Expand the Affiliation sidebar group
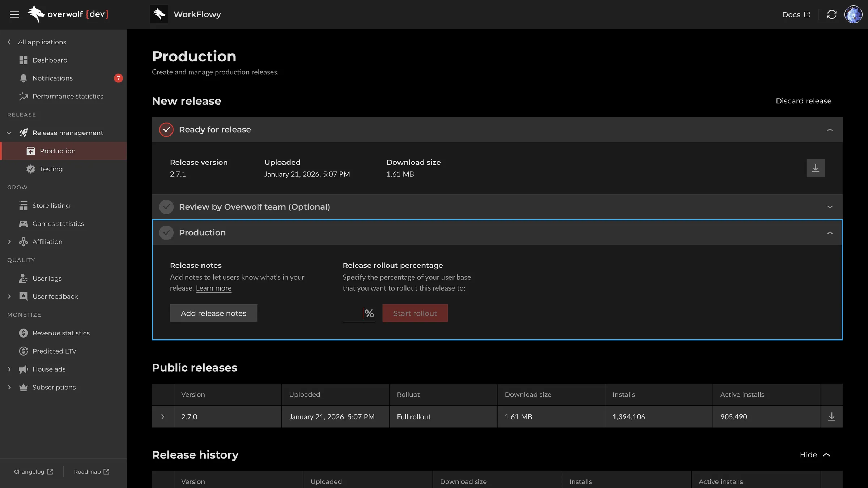The width and height of the screenshot is (868, 488). coord(9,242)
